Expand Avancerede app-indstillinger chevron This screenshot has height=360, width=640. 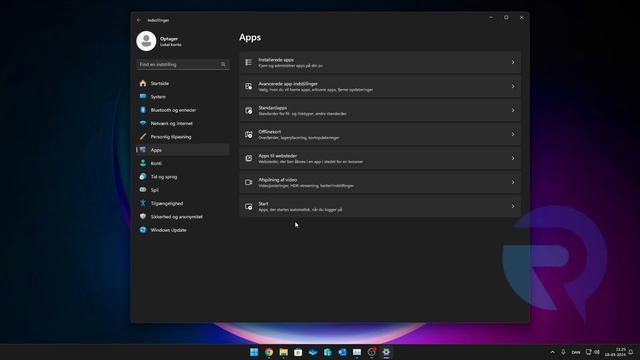513,86
